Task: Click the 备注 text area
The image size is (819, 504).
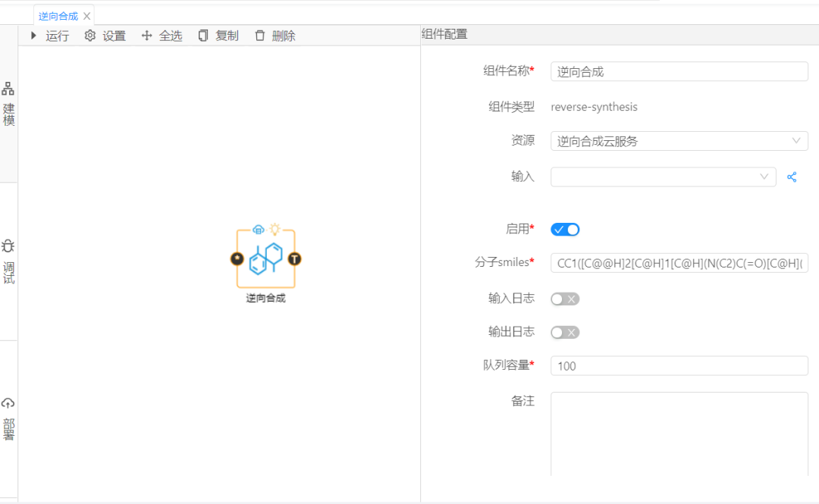Action: (x=679, y=434)
